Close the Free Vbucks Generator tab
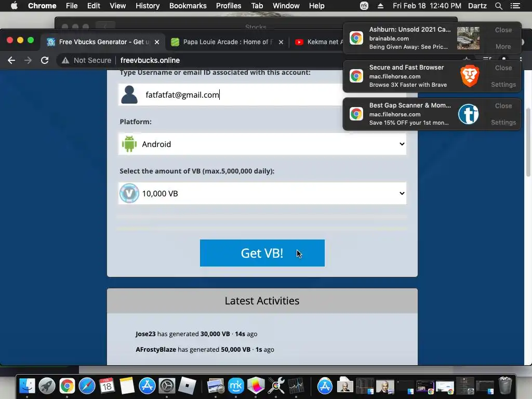The width and height of the screenshot is (532, 399). tap(157, 42)
